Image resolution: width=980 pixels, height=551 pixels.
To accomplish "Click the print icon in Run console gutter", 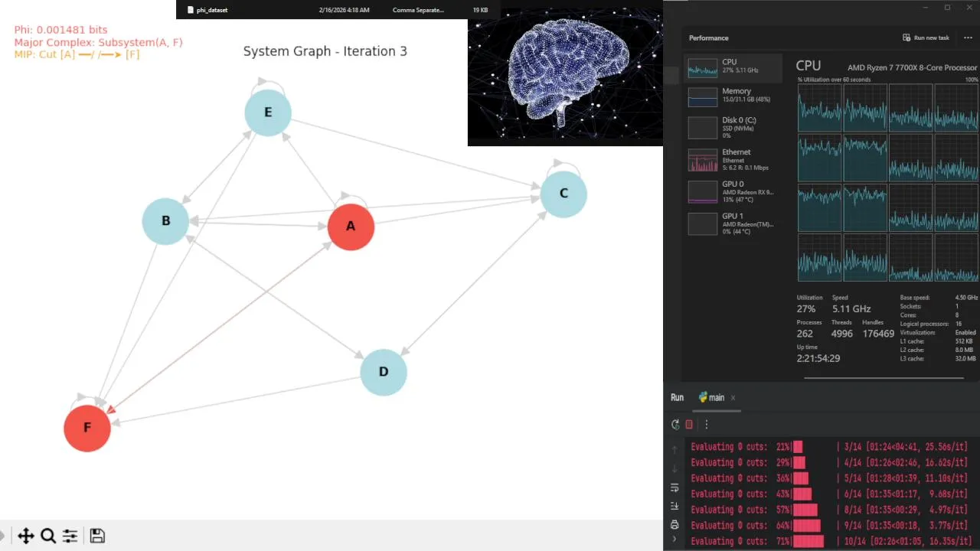I will pos(675,524).
